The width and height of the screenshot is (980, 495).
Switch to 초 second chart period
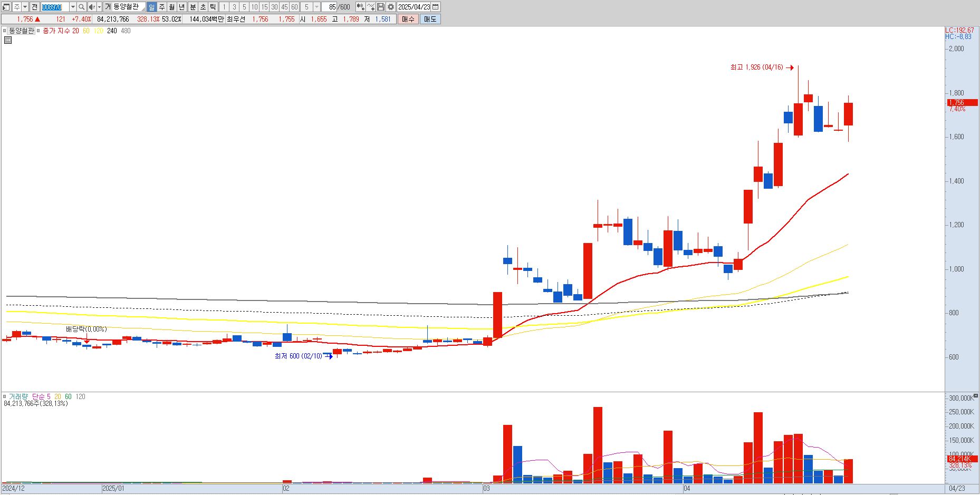(203, 7)
